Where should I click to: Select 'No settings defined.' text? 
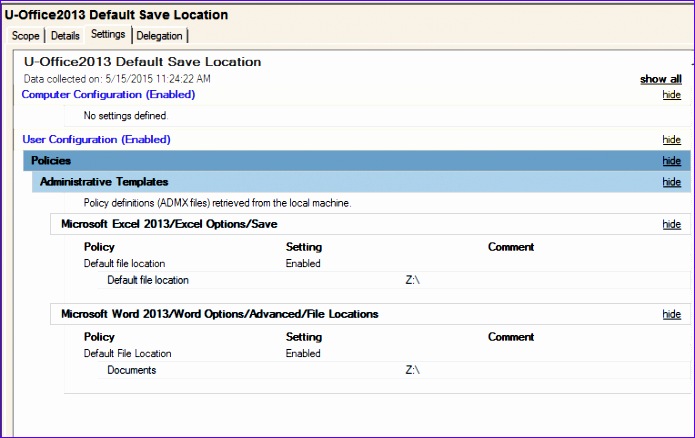[126, 116]
